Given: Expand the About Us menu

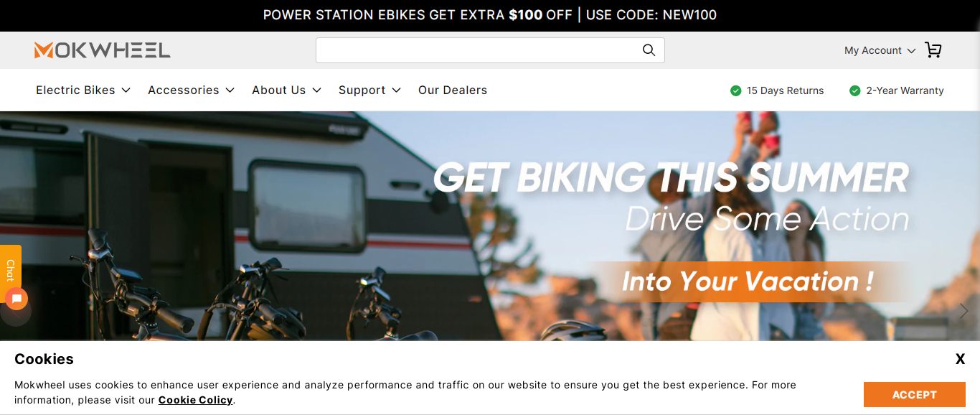Looking at the screenshot, I should (286, 90).
